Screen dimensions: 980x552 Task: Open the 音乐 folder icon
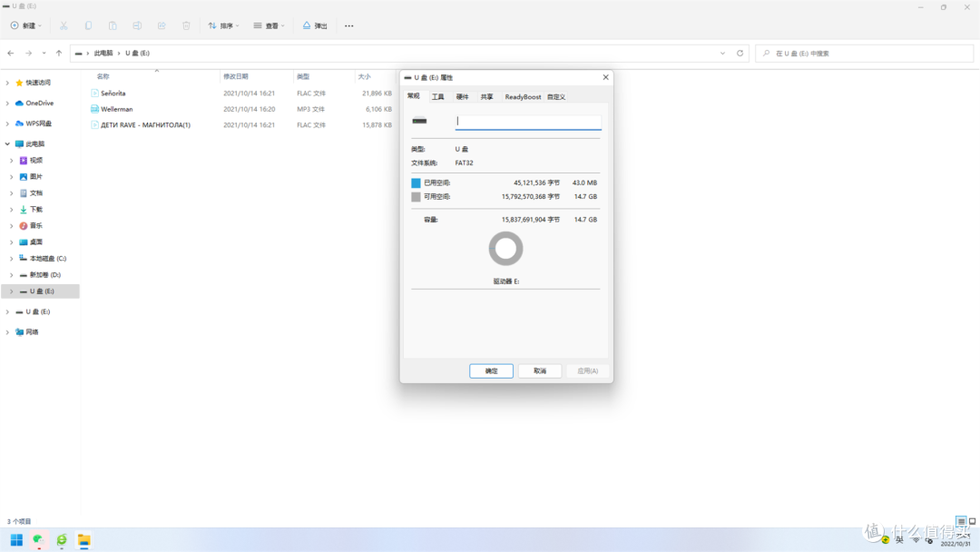(23, 226)
